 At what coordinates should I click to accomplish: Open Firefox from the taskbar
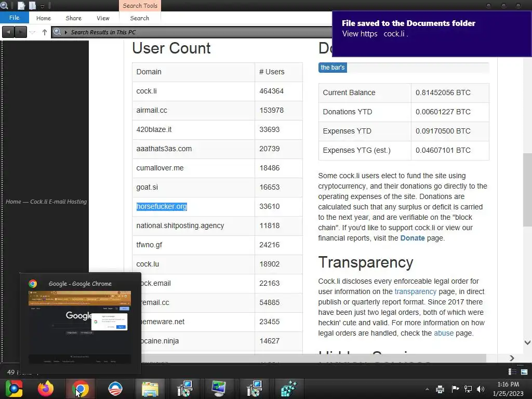point(46,389)
